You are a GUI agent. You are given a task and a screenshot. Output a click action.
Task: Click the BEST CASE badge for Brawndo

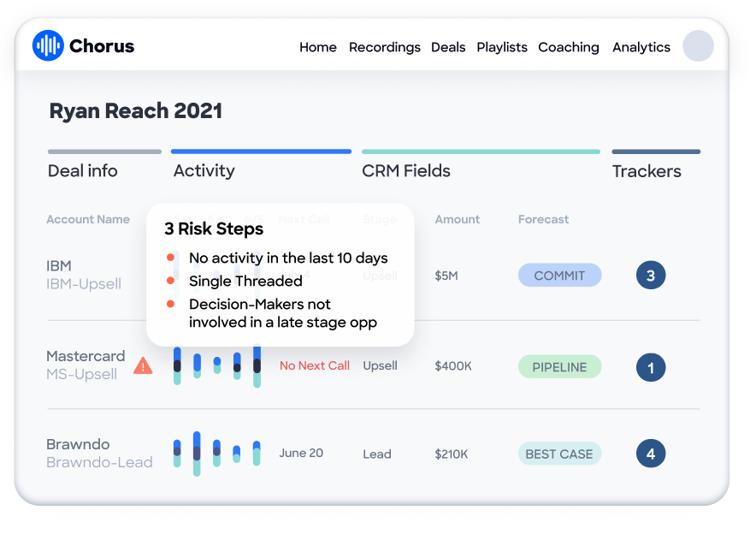point(560,454)
